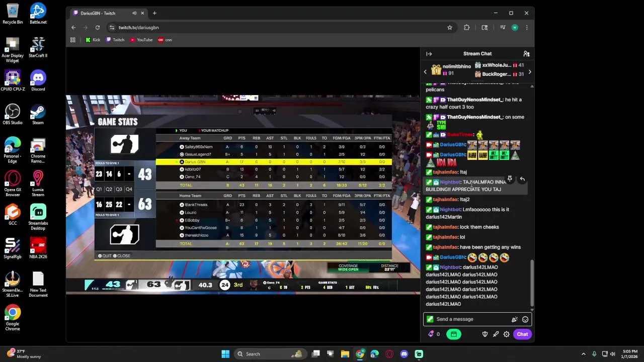The width and height of the screenshot is (644, 362).
Task: Select the Recycle Bin icon
Action: point(13,14)
